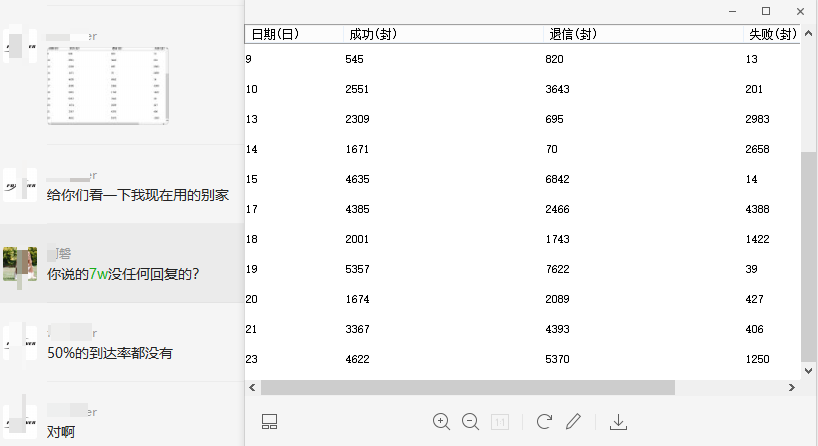
Task: Click the zoom in magnifier icon
Action: coord(441,421)
